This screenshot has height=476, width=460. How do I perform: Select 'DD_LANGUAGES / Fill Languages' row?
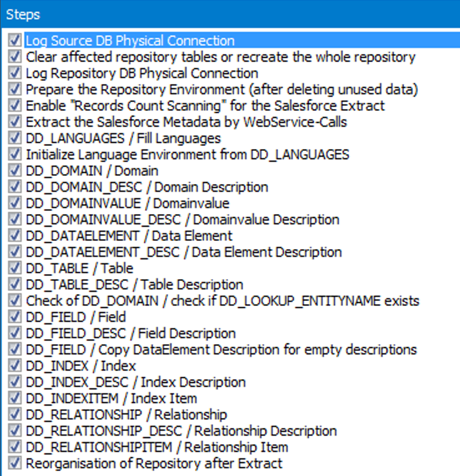tap(123, 138)
